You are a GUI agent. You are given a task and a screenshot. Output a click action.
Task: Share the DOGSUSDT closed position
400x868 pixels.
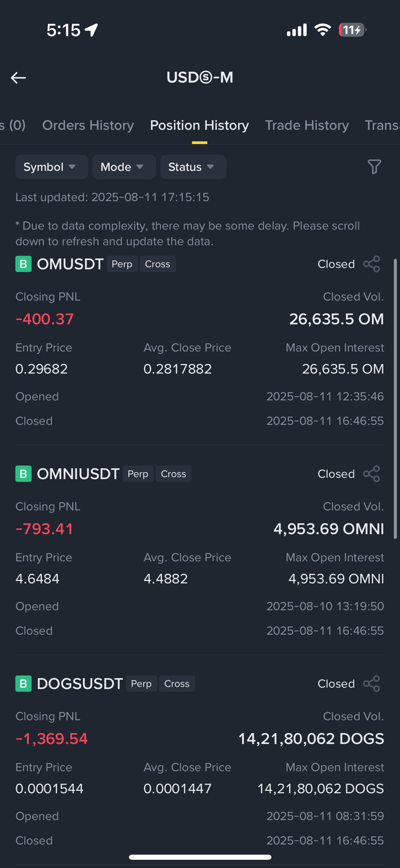coord(371,683)
